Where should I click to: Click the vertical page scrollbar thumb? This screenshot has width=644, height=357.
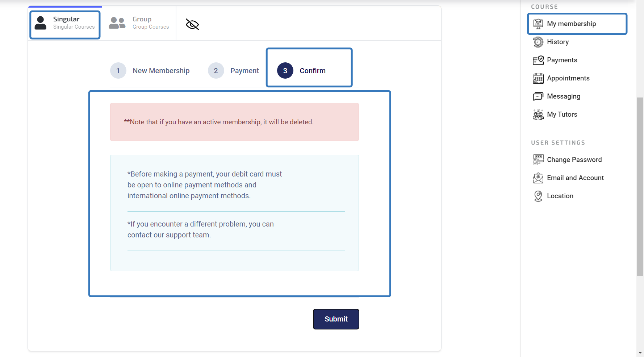click(x=640, y=187)
